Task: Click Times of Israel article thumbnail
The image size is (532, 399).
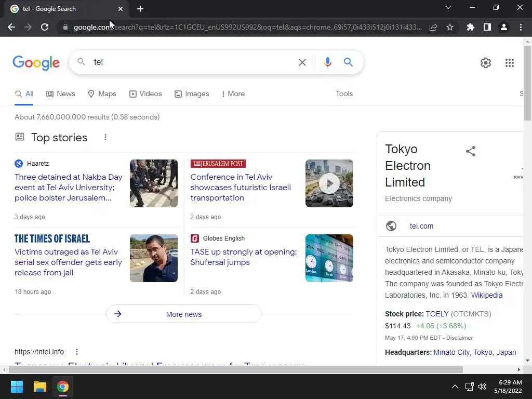Action: 154,258
